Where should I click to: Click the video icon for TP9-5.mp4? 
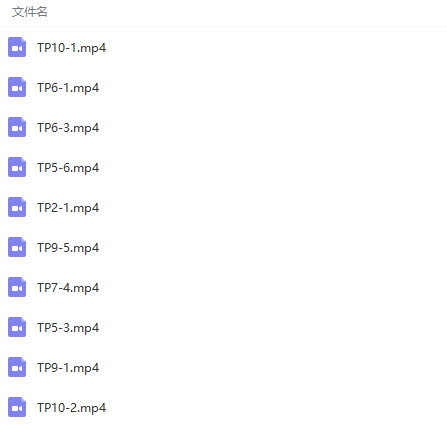(x=17, y=247)
